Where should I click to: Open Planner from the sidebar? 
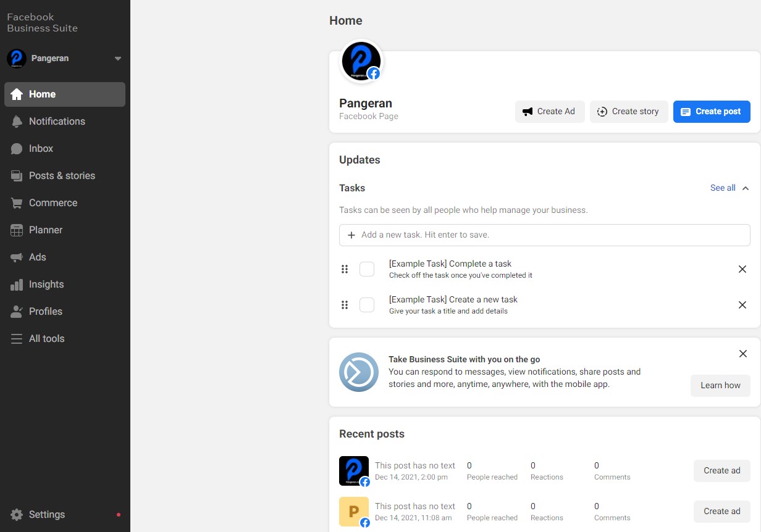[x=65, y=230]
